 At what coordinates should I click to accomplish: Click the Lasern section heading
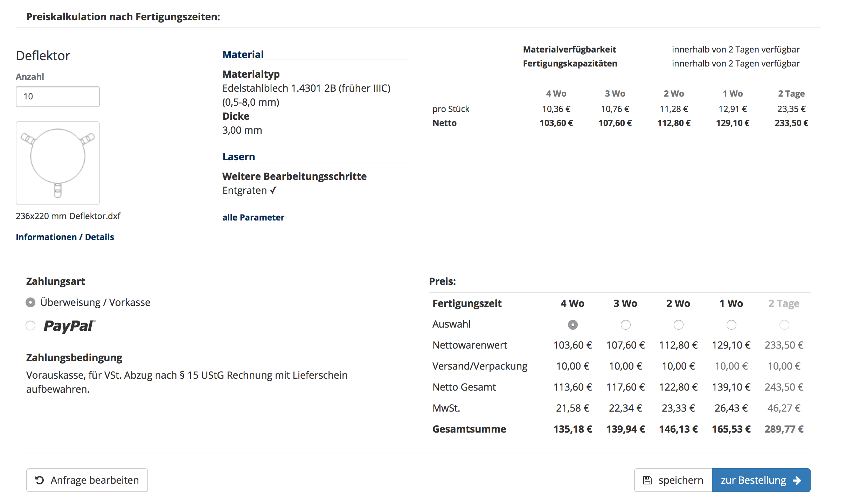point(238,157)
